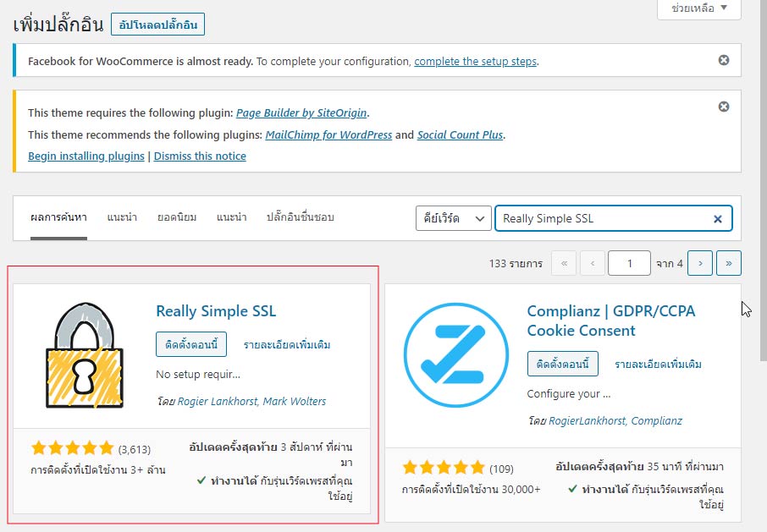Follow the complete the setup steps link

(476, 62)
